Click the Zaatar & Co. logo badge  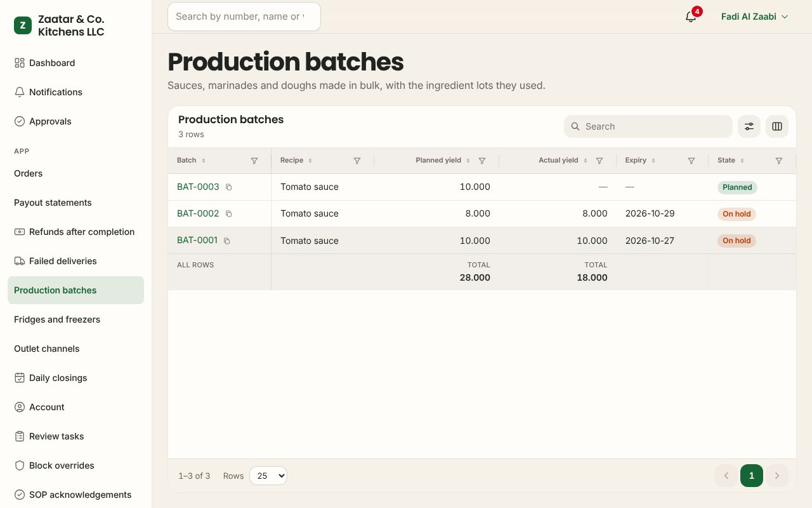pyautogui.click(x=23, y=25)
